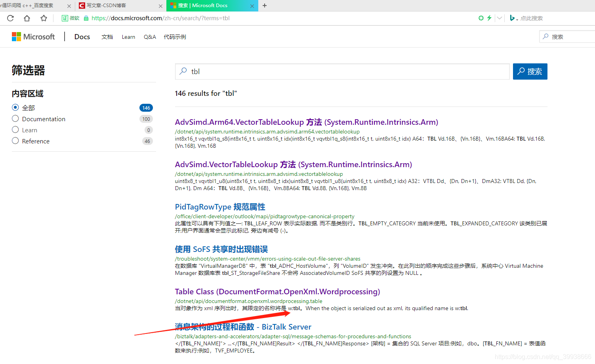Go to the browser home page
595x364 pixels.
coord(26,18)
